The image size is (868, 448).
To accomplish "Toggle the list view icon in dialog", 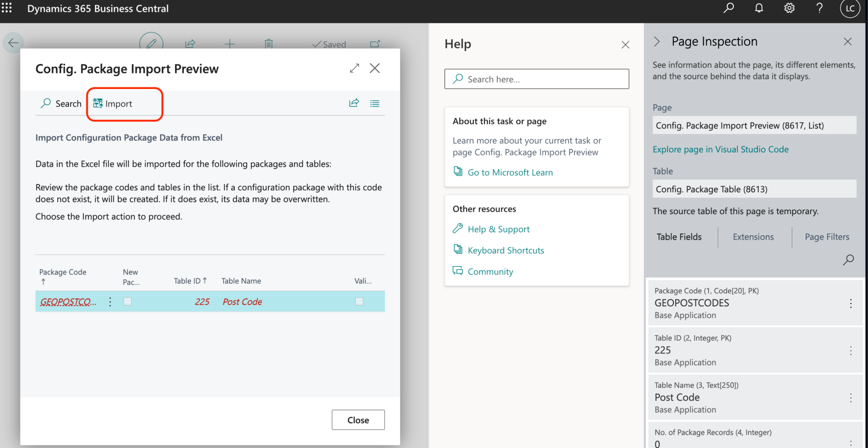I will [x=375, y=103].
